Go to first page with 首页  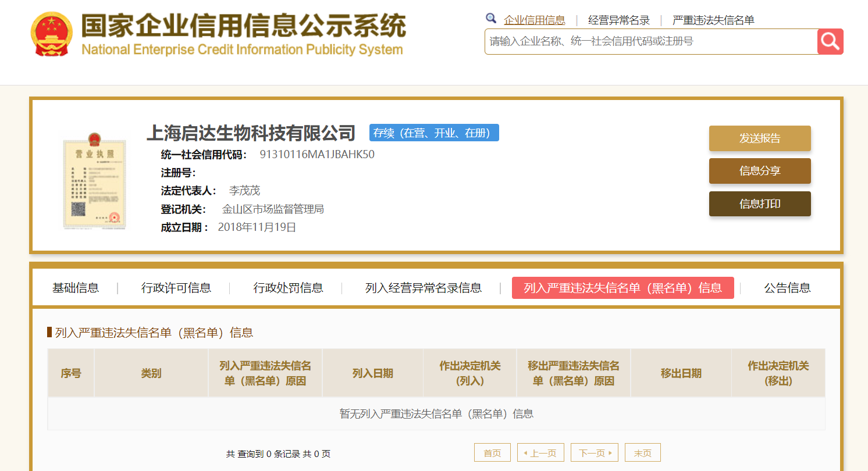492,453
